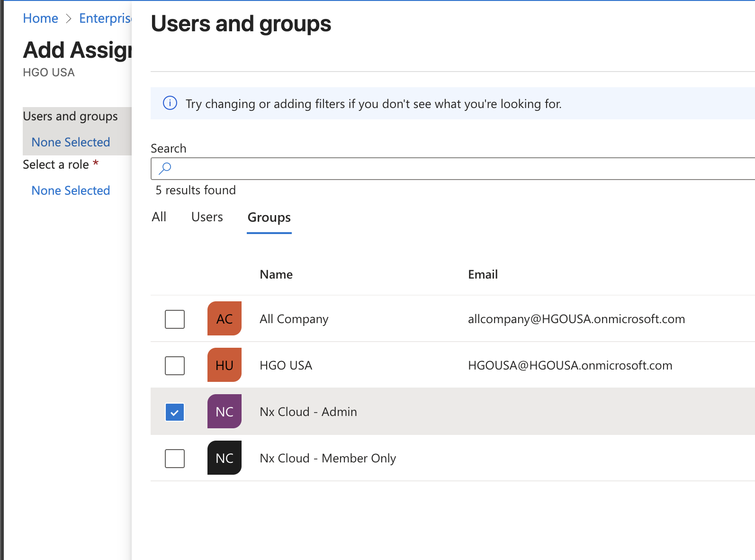Open None Selected under Select a role

(71, 190)
